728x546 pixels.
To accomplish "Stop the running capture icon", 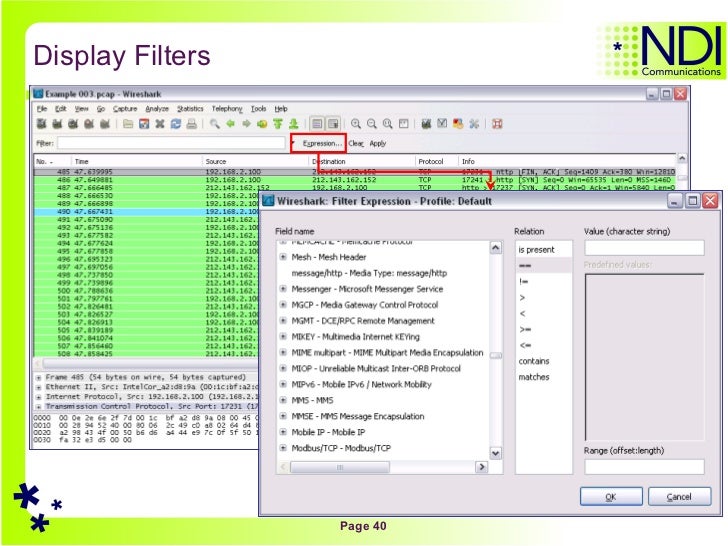I will [x=89, y=124].
